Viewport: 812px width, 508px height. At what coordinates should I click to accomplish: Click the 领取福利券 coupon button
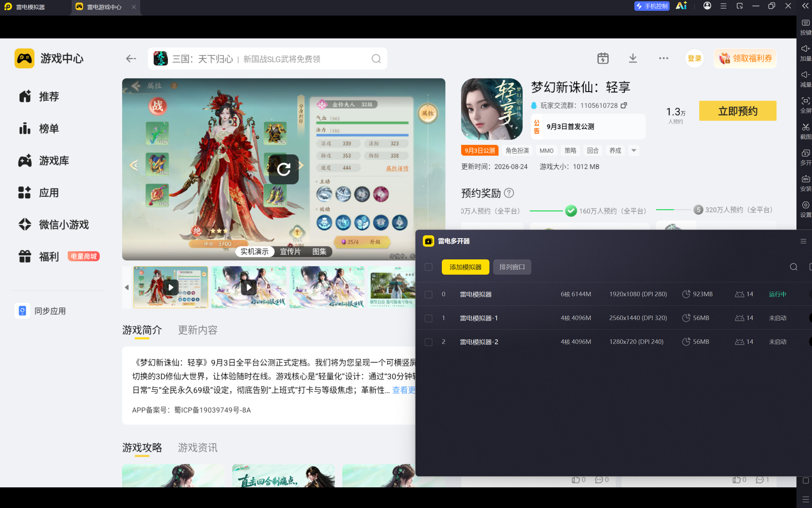click(x=745, y=58)
